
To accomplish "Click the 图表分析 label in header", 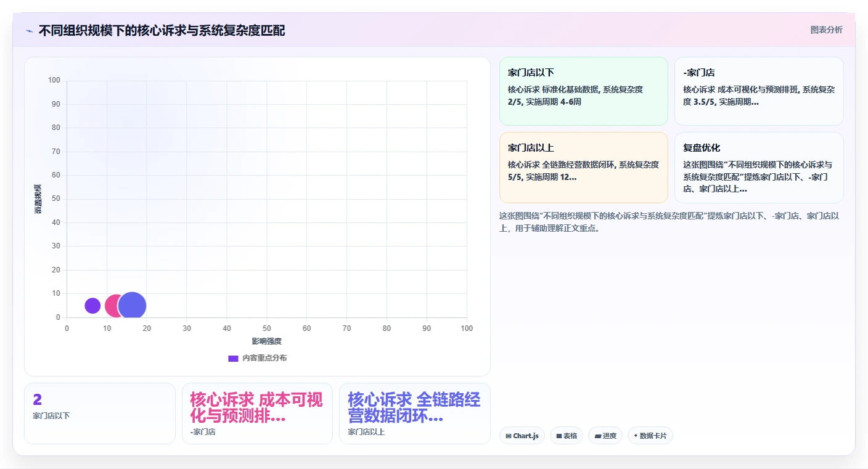I will click(x=826, y=30).
